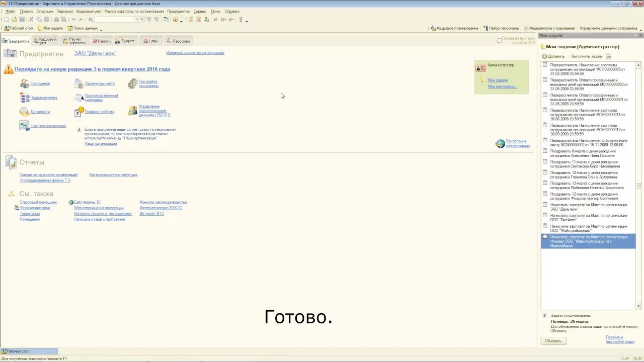The width and height of the screenshot is (644, 362).
Task: Click Кадровое планирование toolbar item
Action: point(454,28)
